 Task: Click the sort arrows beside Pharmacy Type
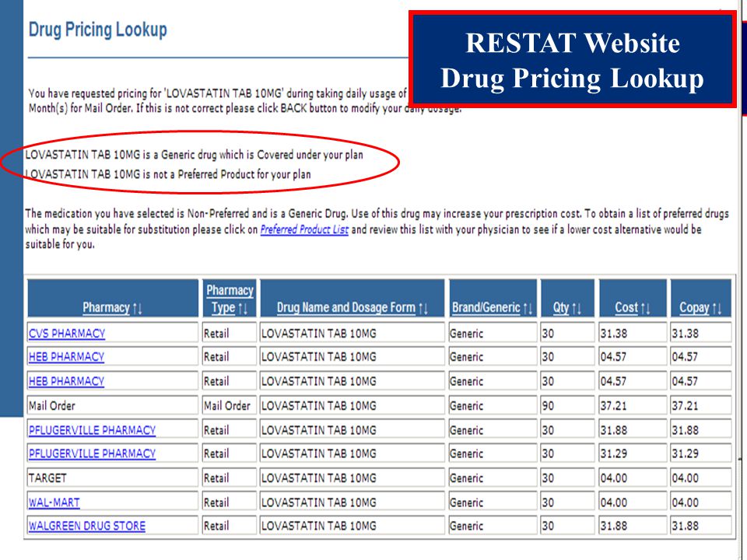[243, 309]
